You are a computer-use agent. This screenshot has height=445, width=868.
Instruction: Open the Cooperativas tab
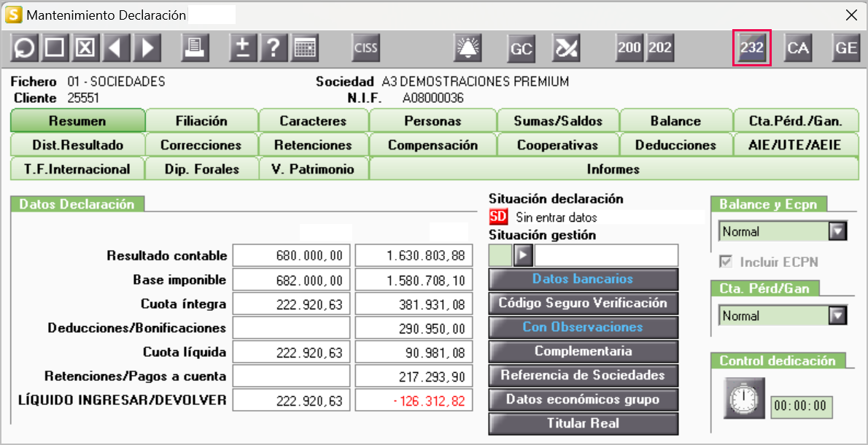tap(558, 145)
